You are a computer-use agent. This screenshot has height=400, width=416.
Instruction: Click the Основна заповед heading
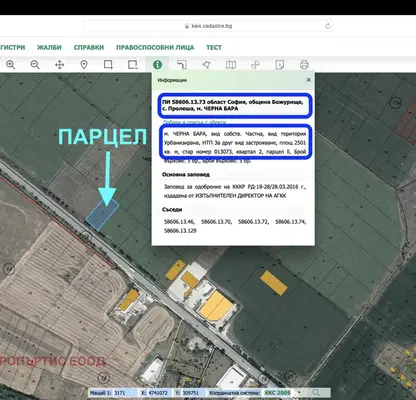[186, 174]
